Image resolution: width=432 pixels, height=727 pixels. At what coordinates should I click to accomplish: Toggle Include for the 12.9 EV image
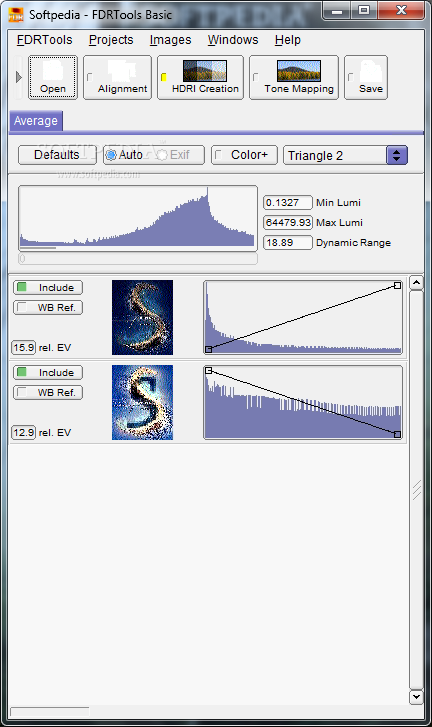[x=48, y=372]
